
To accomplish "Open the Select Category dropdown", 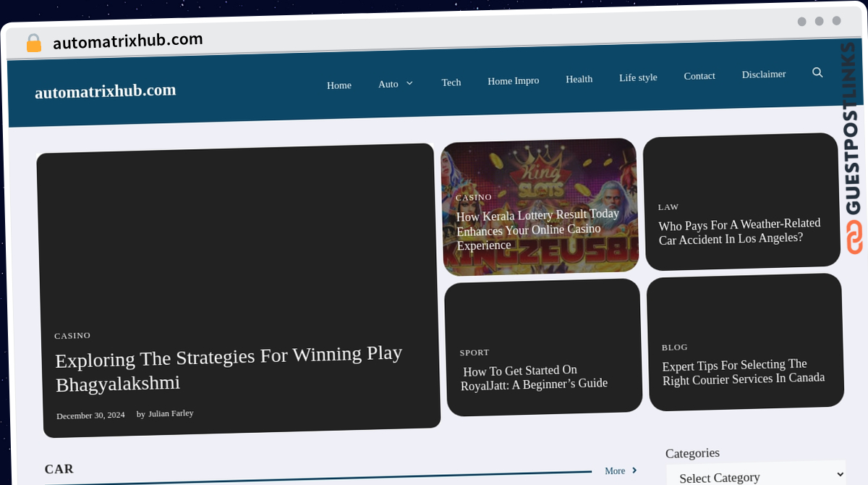I will [x=756, y=476].
